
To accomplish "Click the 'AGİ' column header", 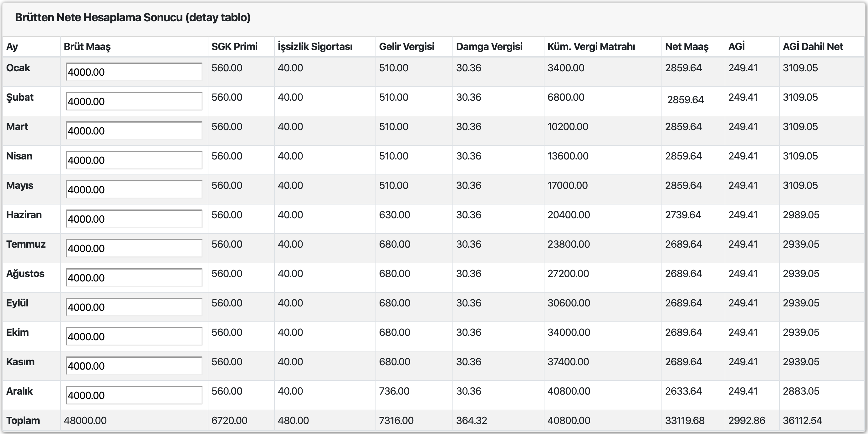I will (737, 47).
